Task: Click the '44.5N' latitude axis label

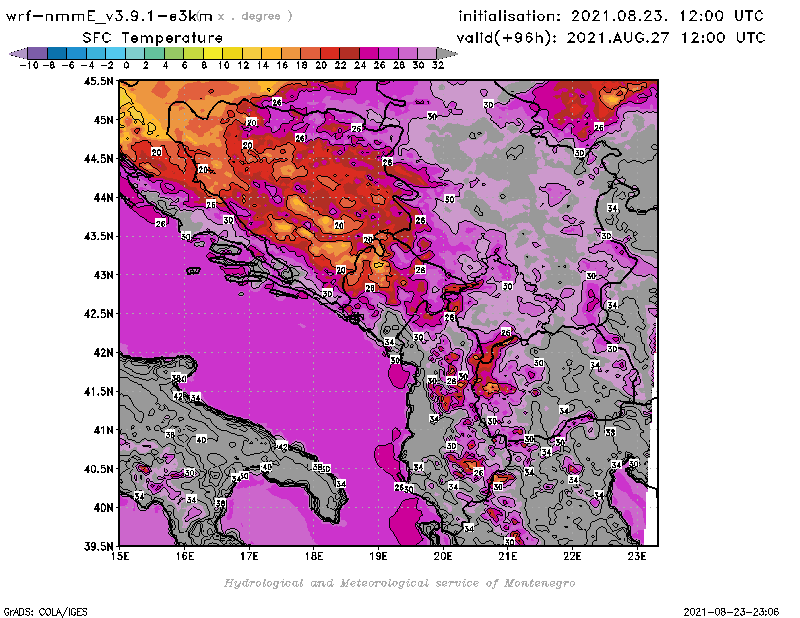Action: [x=98, y=159]
